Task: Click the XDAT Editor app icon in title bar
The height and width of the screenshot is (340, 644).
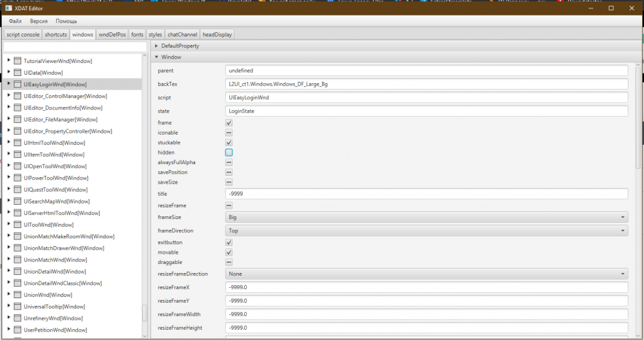Action: (8, 8)
